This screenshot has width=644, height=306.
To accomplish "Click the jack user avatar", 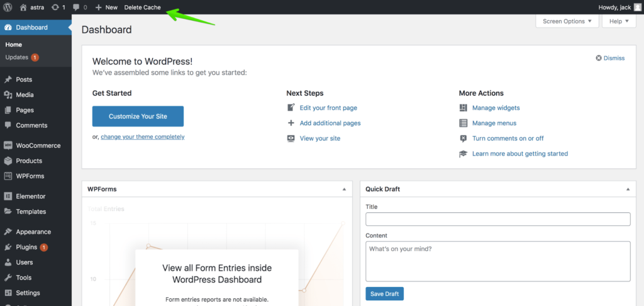I will [637, 8].
